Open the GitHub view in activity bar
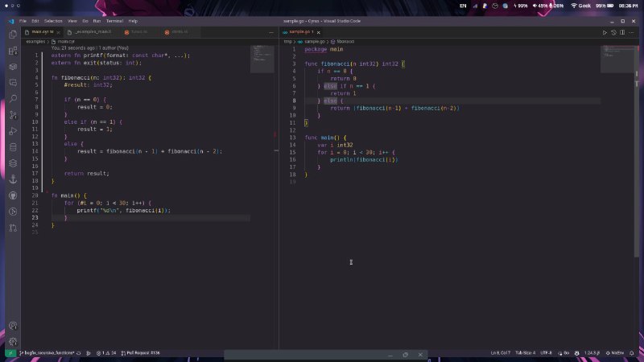Image resolution: width=644 pixels, height=362 pixels. (13, 195)
